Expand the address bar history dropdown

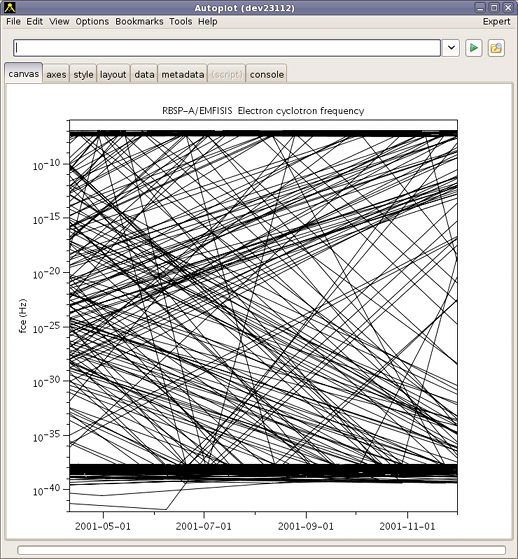pos(451,48)
